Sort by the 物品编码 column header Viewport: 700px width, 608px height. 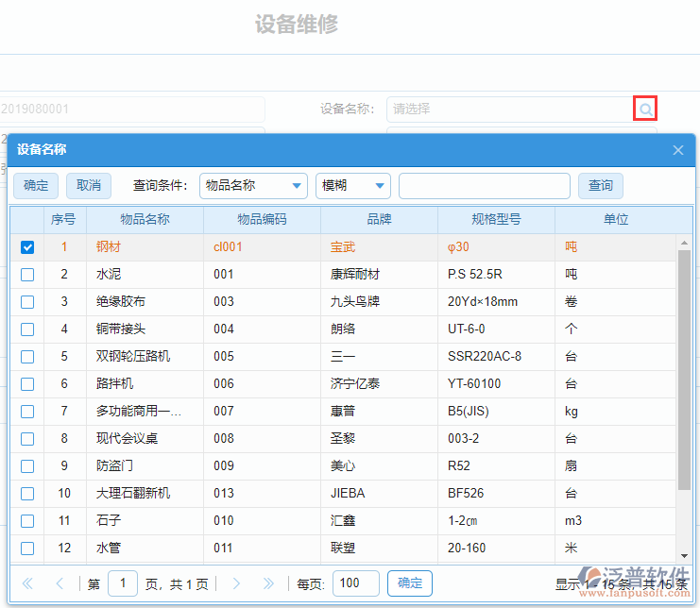pyautogui.click(x=262, y=220)
